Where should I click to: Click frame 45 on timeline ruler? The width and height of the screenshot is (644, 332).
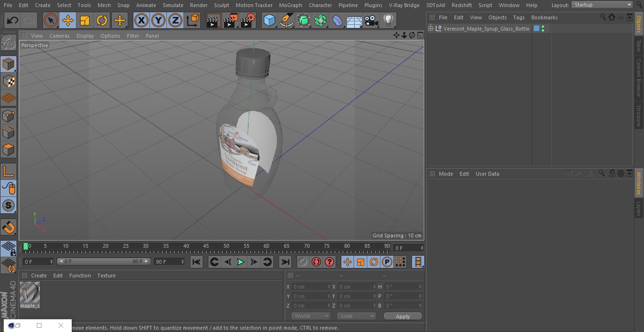(x=206, y=246)
